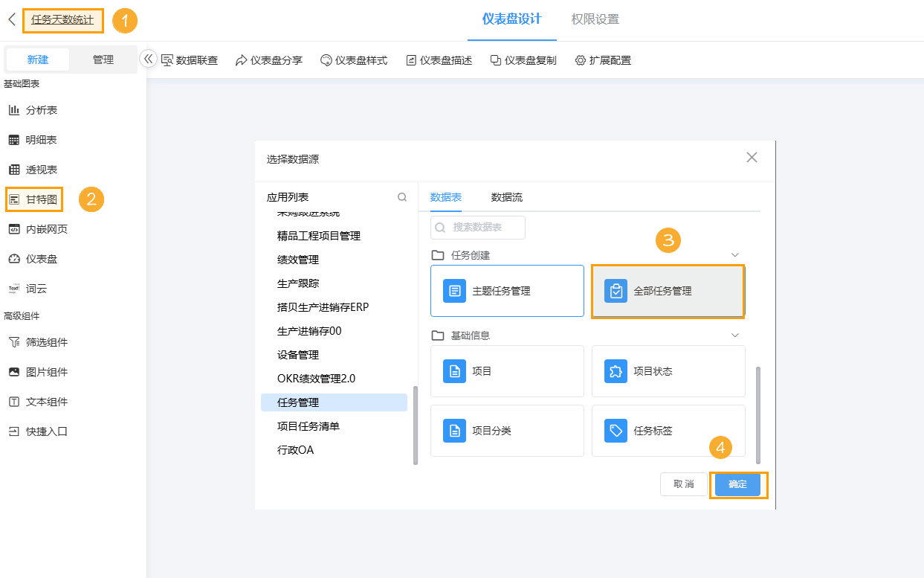
Task: Select the 甘特图 chart component
Action: (34, 199)
